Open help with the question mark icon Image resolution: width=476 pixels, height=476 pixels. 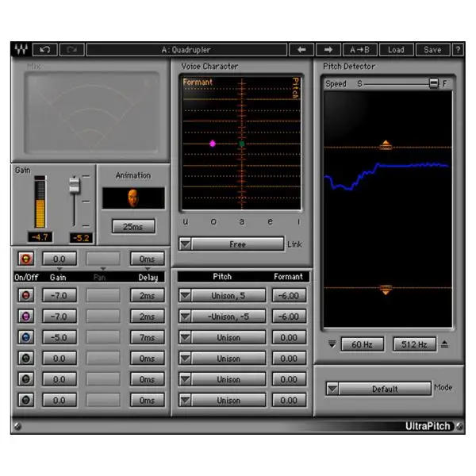click(458, 49)
